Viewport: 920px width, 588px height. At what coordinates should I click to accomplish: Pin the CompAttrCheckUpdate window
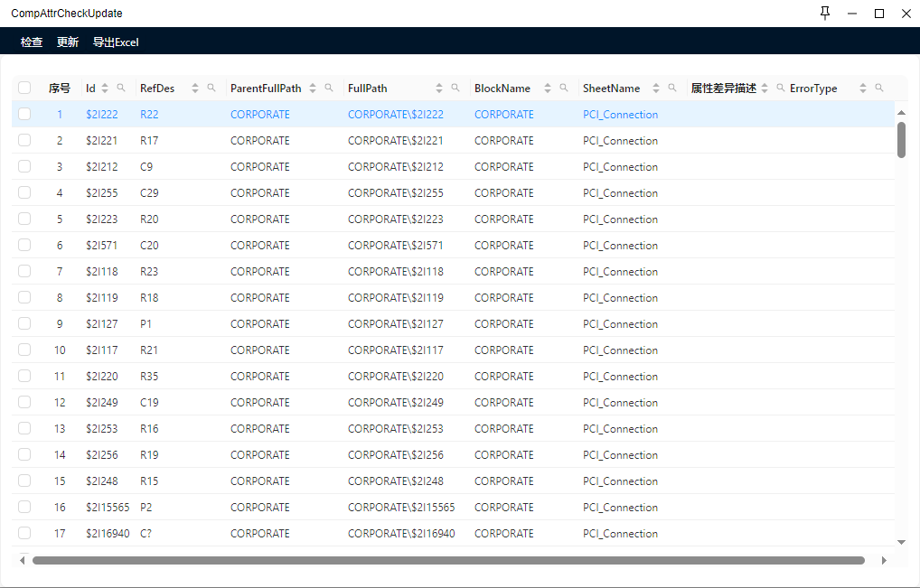[824, 14]
